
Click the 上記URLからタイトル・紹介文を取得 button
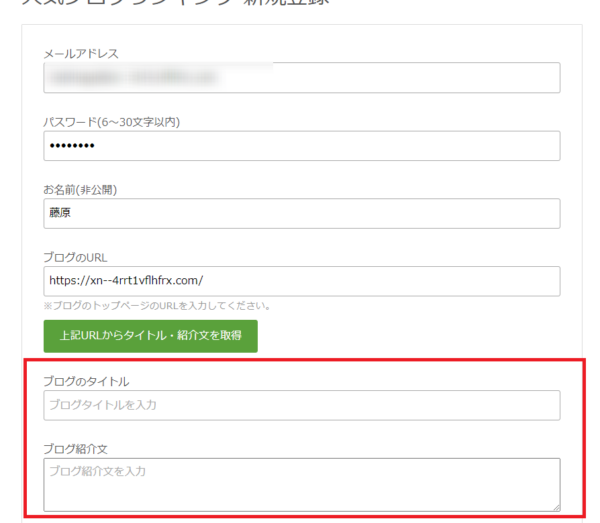(x=150, y=336)
